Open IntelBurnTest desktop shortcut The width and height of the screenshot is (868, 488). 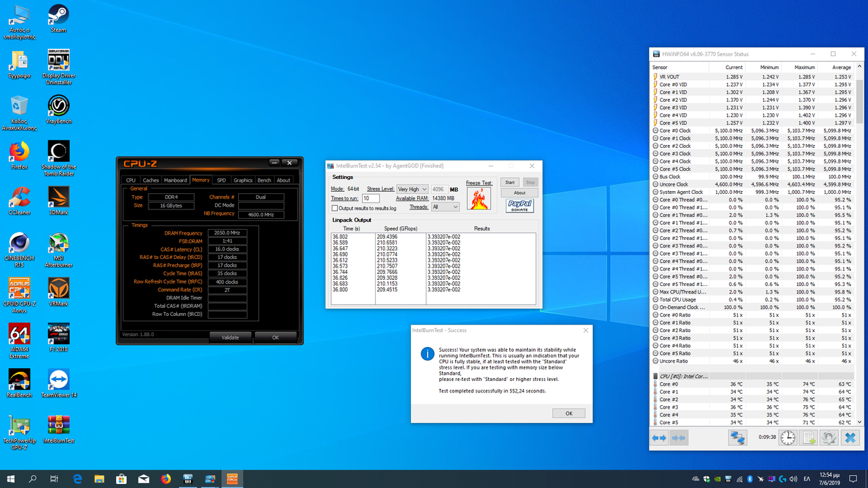[x=58, y=428]
